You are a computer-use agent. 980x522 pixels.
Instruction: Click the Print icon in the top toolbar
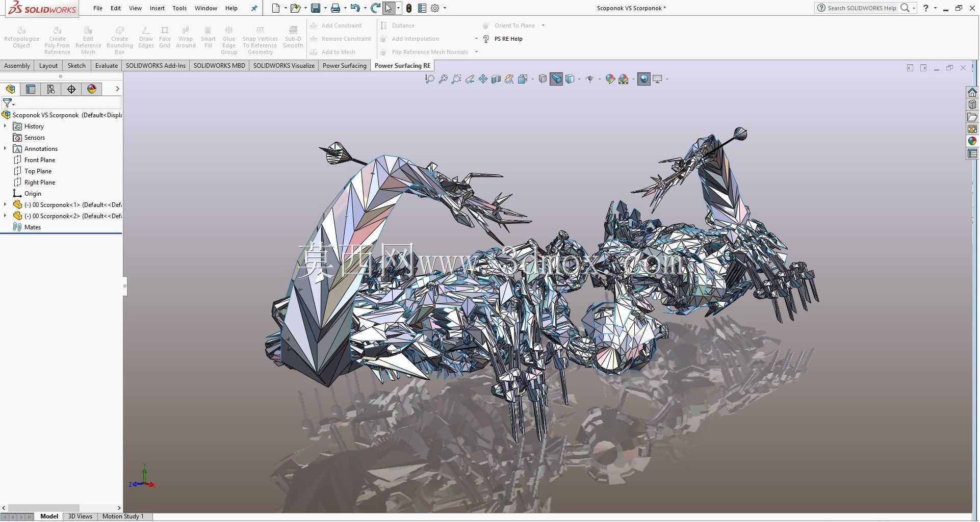[336, 8]
